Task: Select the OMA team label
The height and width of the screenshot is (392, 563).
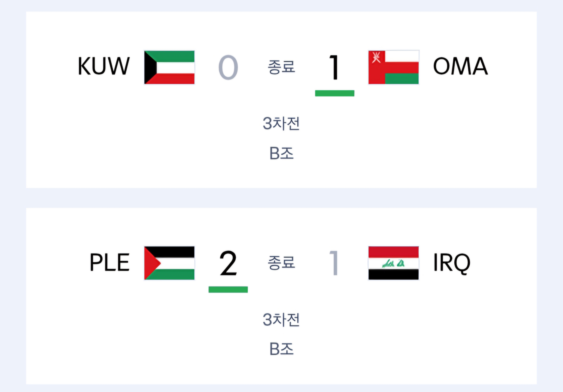Action: pos(461,66)
